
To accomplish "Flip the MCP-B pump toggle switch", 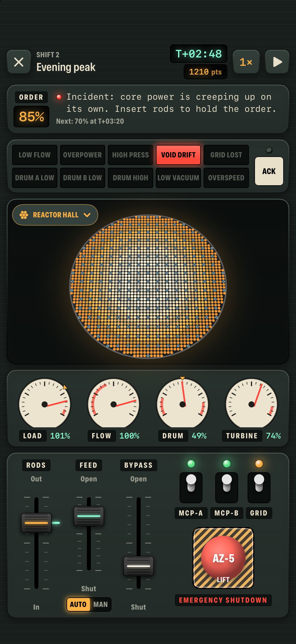I will 227,487.
